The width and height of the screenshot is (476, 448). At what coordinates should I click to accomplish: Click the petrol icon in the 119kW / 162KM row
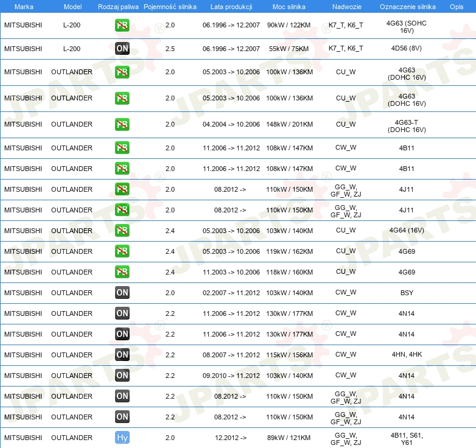pyautogui.click(x=122, y=251)
